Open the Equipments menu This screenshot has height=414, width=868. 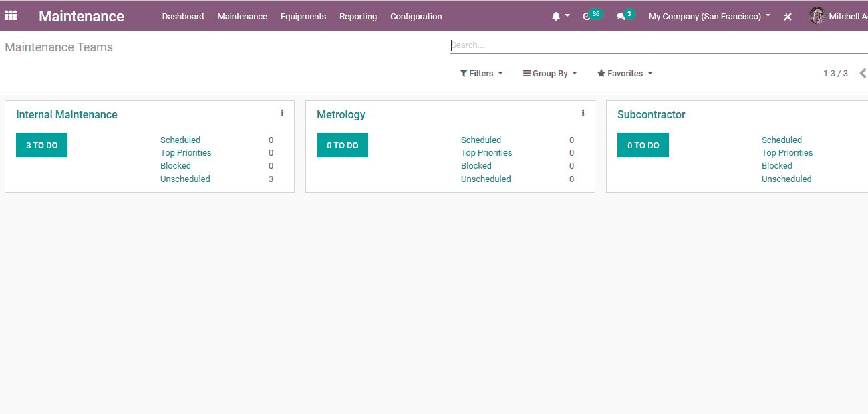point(303,16)
